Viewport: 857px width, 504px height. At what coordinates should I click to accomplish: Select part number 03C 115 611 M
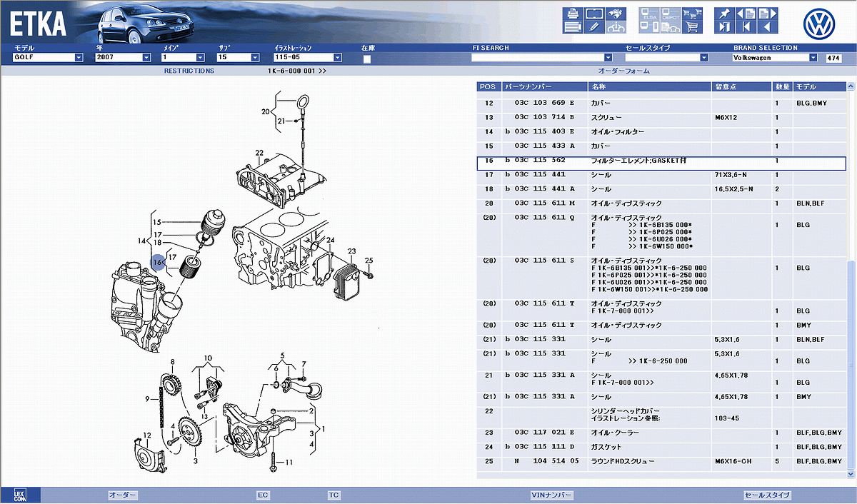click(544, 203)
